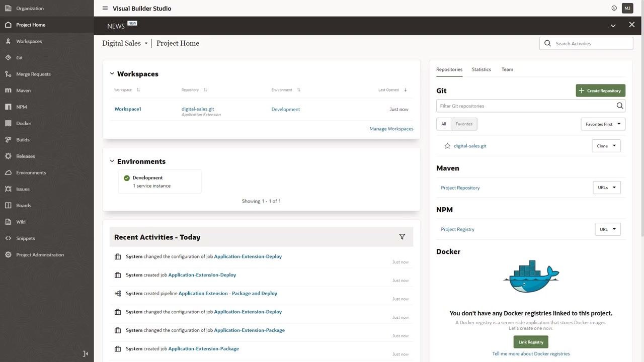Image resolution: width=644 pixels, height=362 pixels.
Task: Open the Issues sidebar icon
Action: 8,189
